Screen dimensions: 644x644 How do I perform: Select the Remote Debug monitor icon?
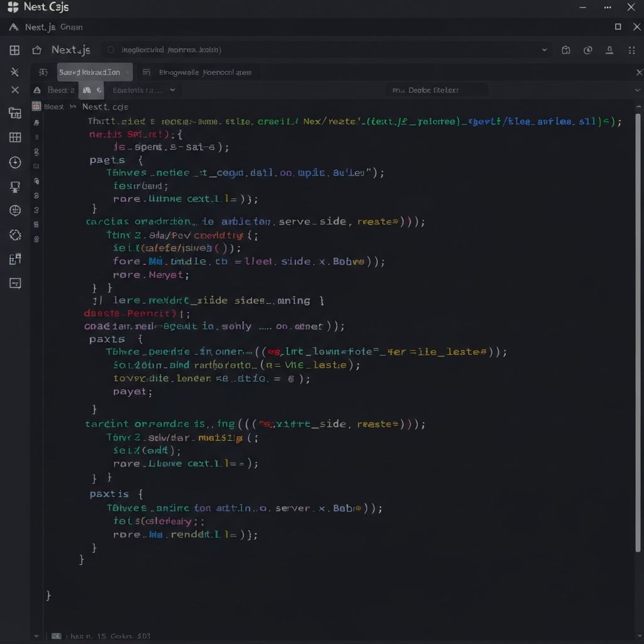[14, 186]
